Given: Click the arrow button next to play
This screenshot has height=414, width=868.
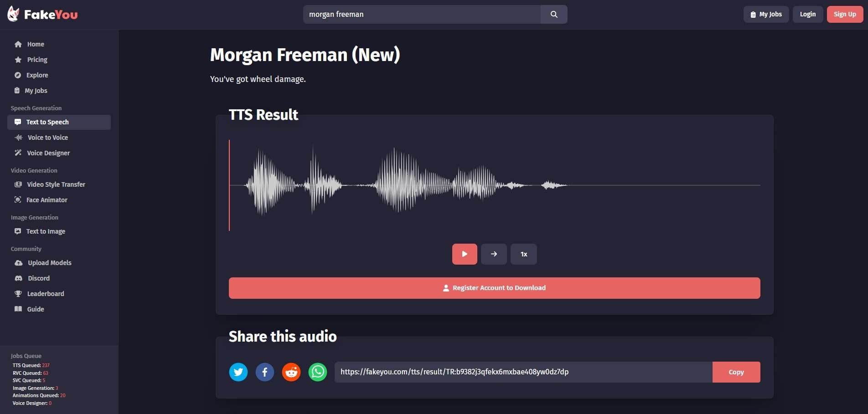Looking at the screenshot, I should [x=494, y=254].
